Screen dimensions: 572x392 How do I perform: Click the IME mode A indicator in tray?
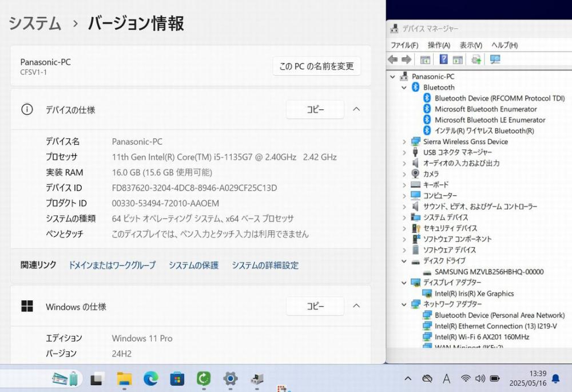(447, 378)
